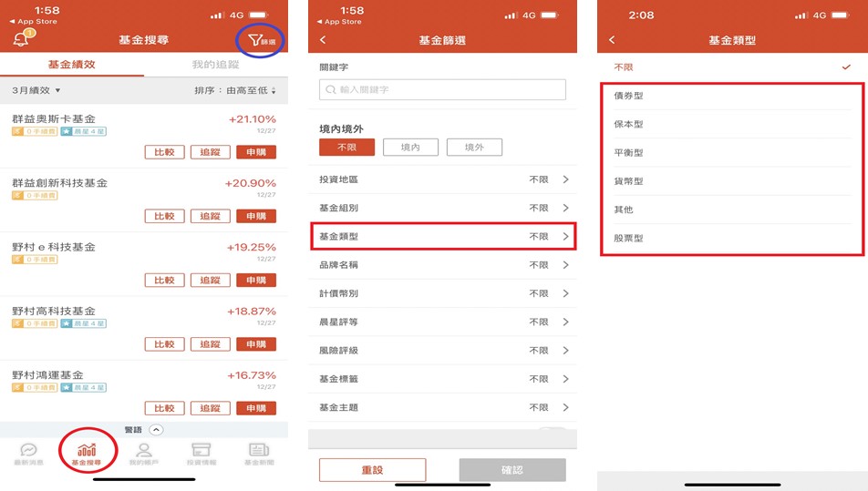This screenshot has width=868, height=491.
Task: Open 最新消息 icon in bottom bar
Action: [29, 454]
